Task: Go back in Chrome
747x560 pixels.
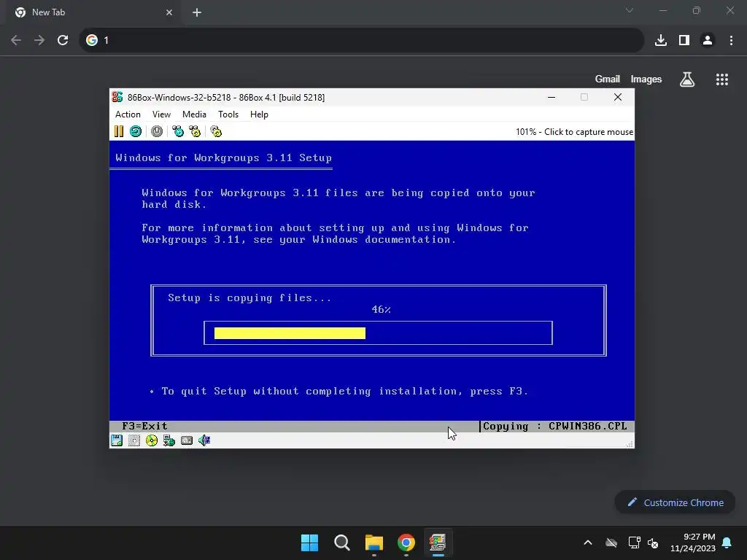Action: click(x=16, y=40)
